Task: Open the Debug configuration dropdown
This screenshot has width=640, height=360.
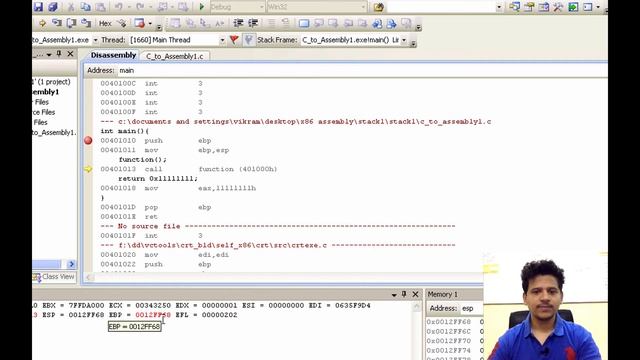Action: [x=262, y=7]
